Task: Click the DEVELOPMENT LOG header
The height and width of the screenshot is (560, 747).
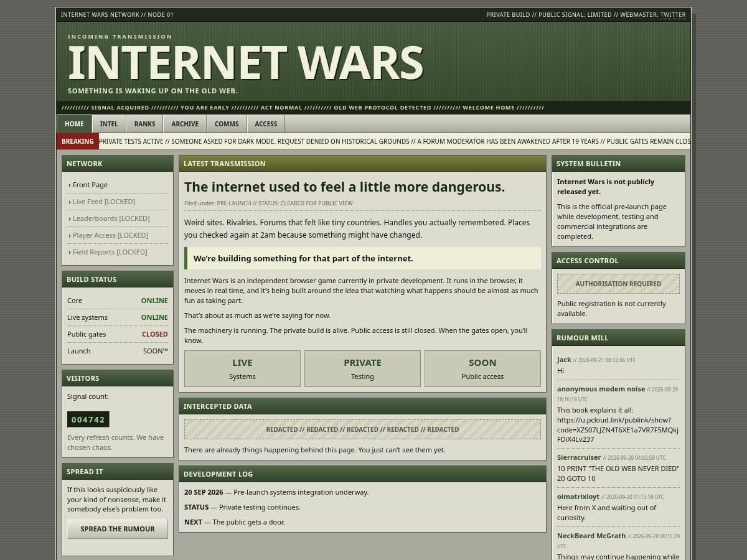Action: 362,474
